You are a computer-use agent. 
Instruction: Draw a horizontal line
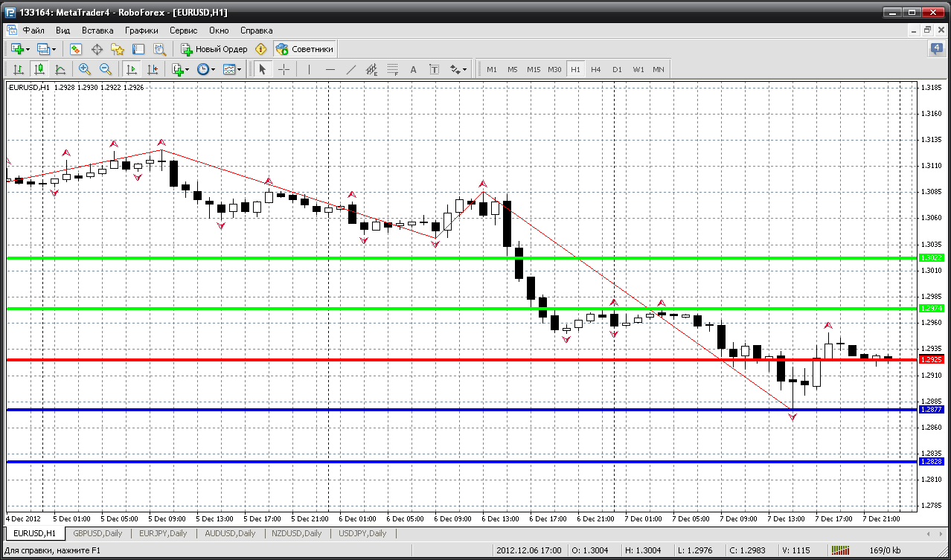click(x=330, y=69)
